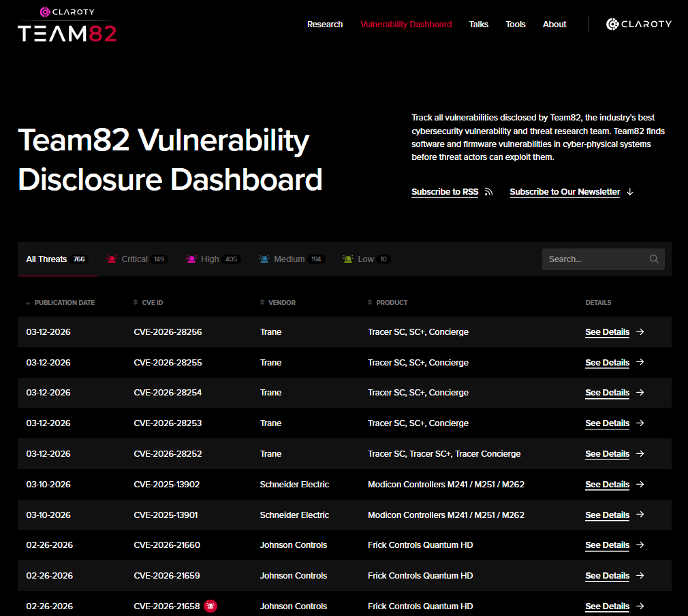Open See Details for CVE-2026-21660
The height and width of the screenshot is (616, 688).
click(x=607, y=545)
